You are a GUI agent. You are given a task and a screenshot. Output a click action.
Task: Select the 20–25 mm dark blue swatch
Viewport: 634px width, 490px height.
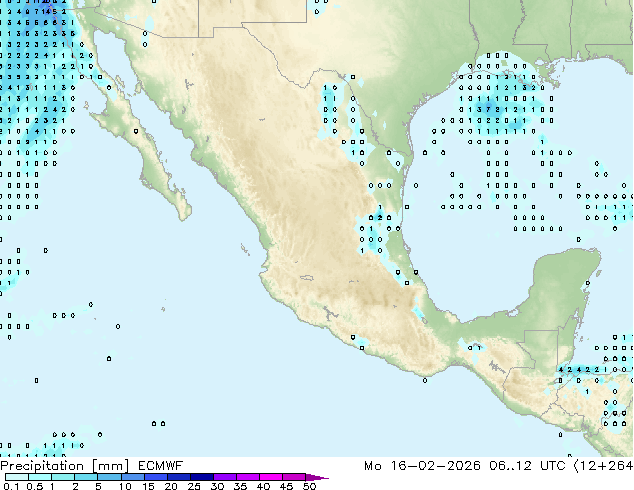click(x=179, y=477)
